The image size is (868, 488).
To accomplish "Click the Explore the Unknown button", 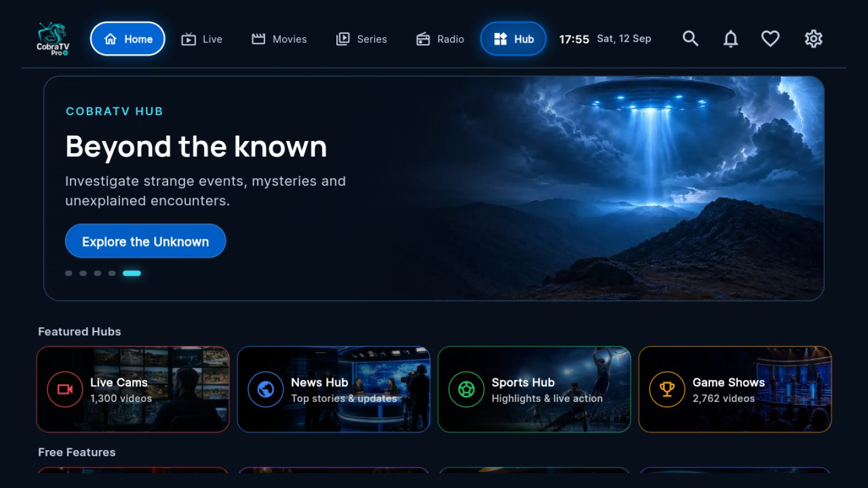I will [x=145, y=241].
